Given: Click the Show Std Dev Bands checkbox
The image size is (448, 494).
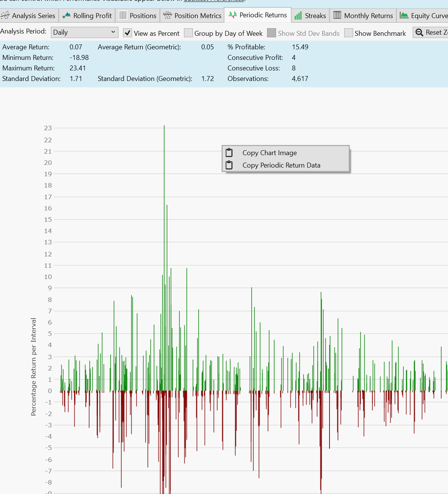Looking at the screenshot, I should (x=272, y=33).
